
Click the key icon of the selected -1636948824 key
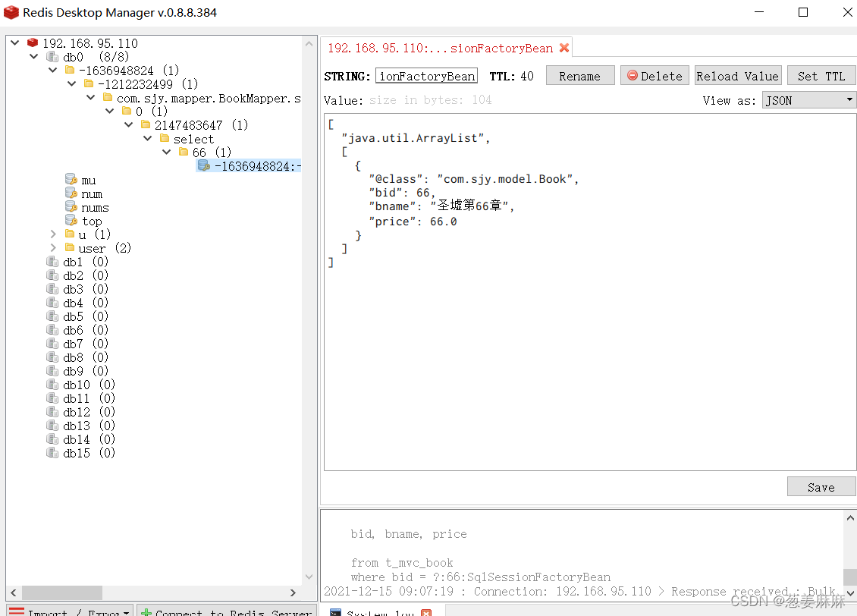204,165
